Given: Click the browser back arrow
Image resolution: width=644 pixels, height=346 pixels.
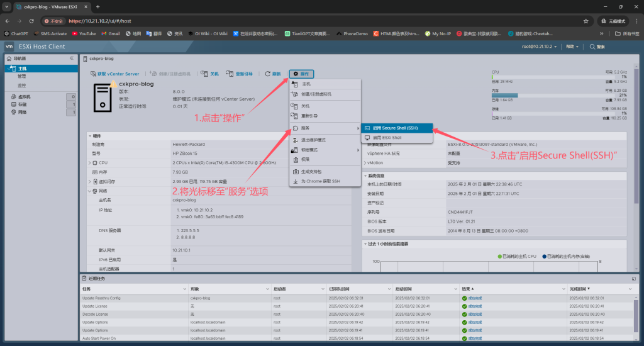Looking at the screenshot, I should pyautogui.click(x=8, y=21).
